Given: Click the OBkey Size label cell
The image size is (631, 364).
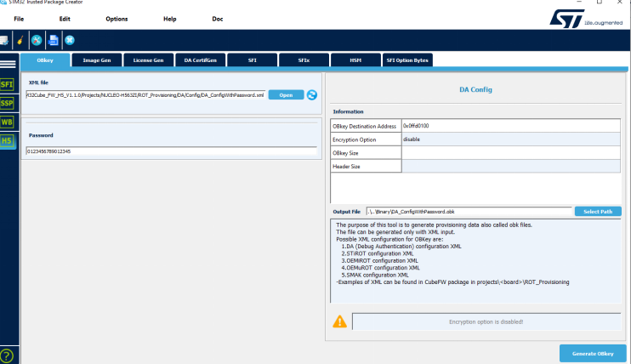Looking at the screenshot, I should [x=367, y=153].
